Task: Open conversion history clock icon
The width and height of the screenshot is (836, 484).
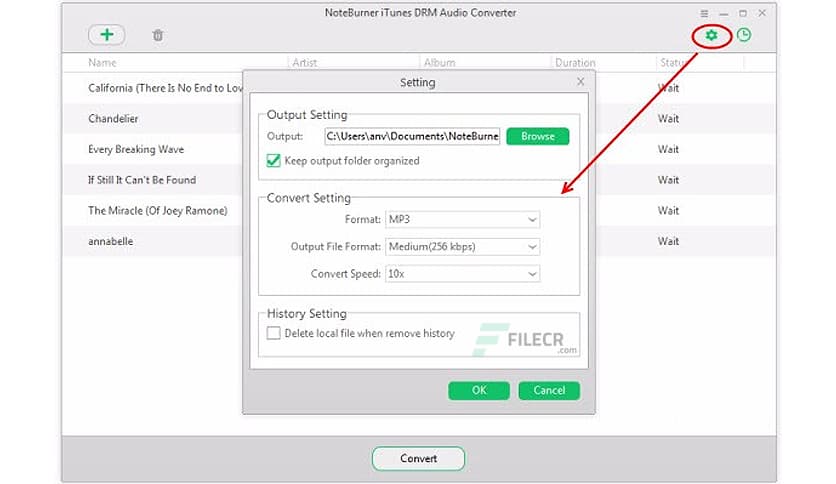Action: click(x=744, y=35)
